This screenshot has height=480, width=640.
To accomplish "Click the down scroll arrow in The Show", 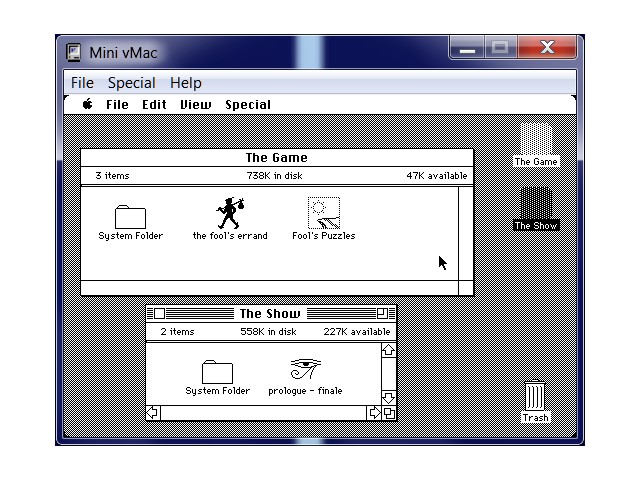I will (x=389, y=397).
